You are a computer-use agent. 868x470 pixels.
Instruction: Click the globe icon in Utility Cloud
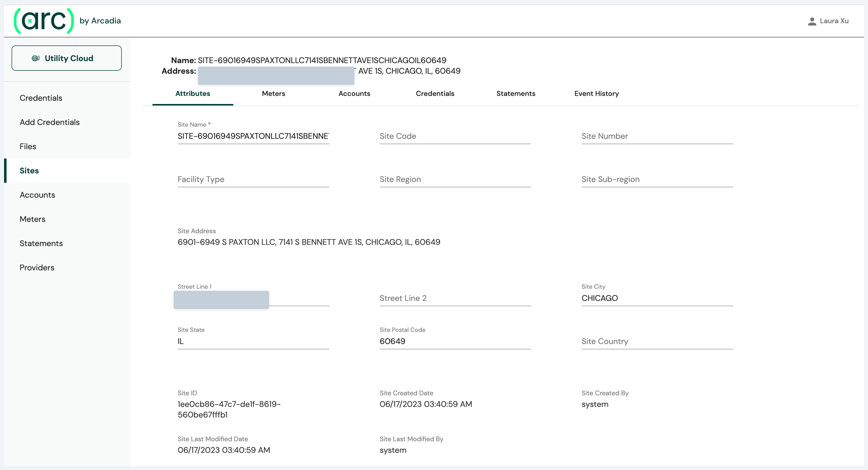point(36,58)
